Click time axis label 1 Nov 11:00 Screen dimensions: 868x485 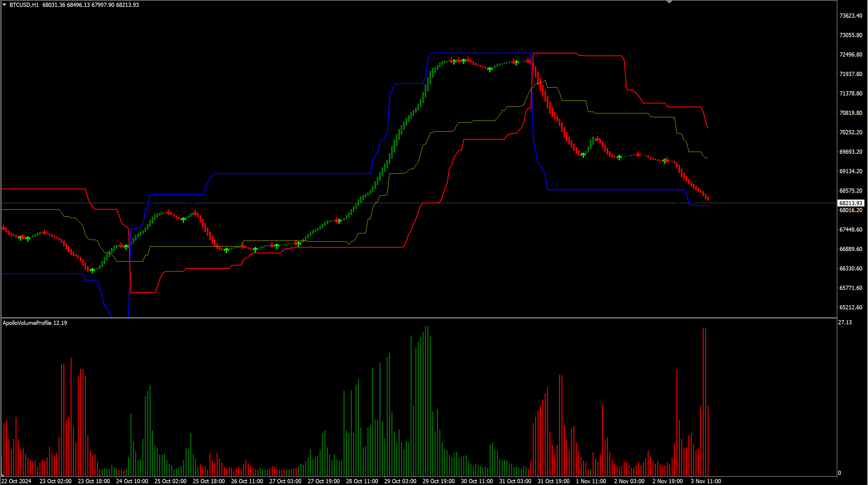(x=591, y=481)
